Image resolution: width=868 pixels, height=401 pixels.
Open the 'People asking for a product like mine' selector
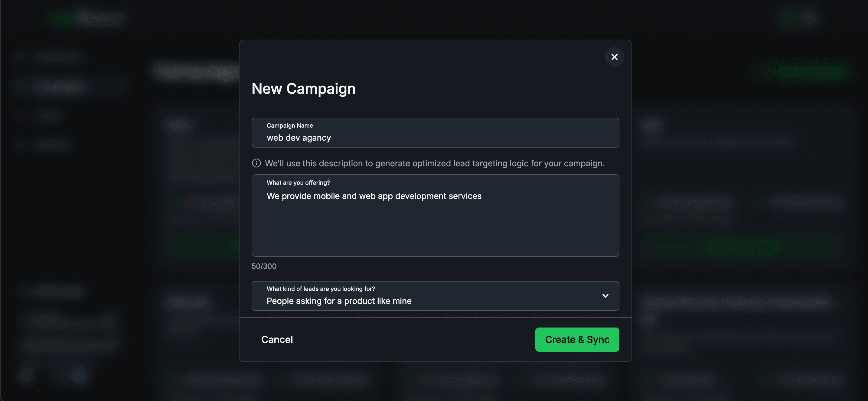339,301
